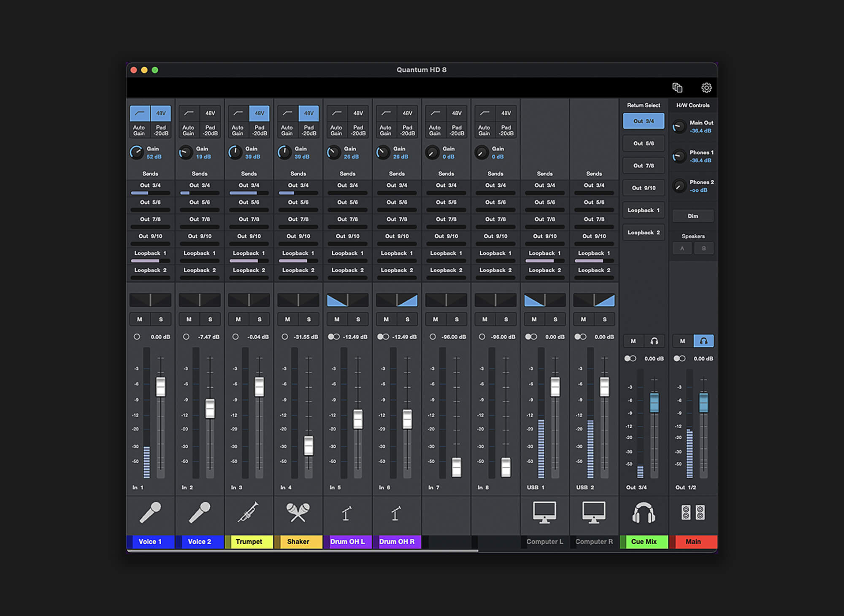Click the Trumpet channel fader handle
The height and width of the screenshot is (616, 844).
click(x=259, y=386)
